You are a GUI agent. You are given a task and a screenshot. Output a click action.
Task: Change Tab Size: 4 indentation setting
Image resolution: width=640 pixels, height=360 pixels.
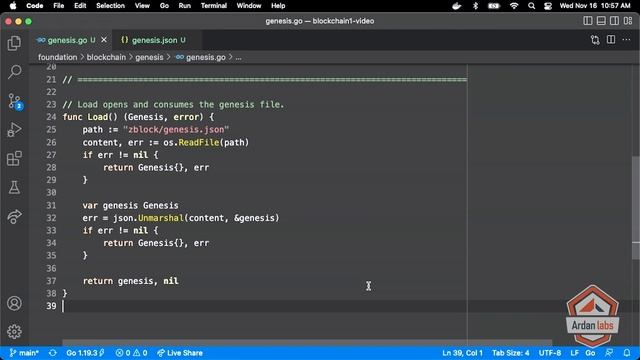pyautogui.click(x=511, y=353)
